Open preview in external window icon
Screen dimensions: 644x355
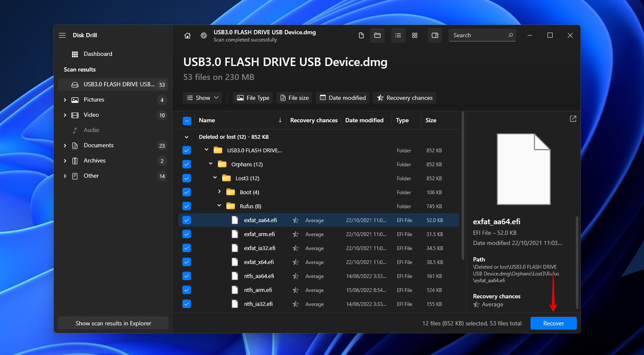coord(573,119)
